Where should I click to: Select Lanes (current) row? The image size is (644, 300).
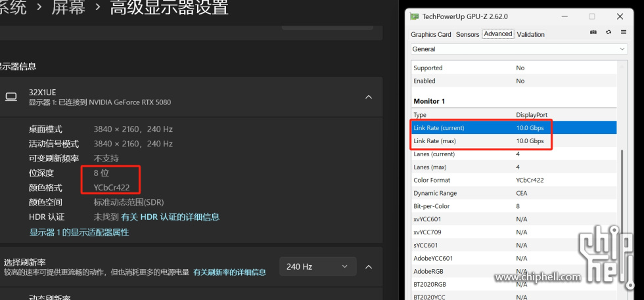(514, 154)
